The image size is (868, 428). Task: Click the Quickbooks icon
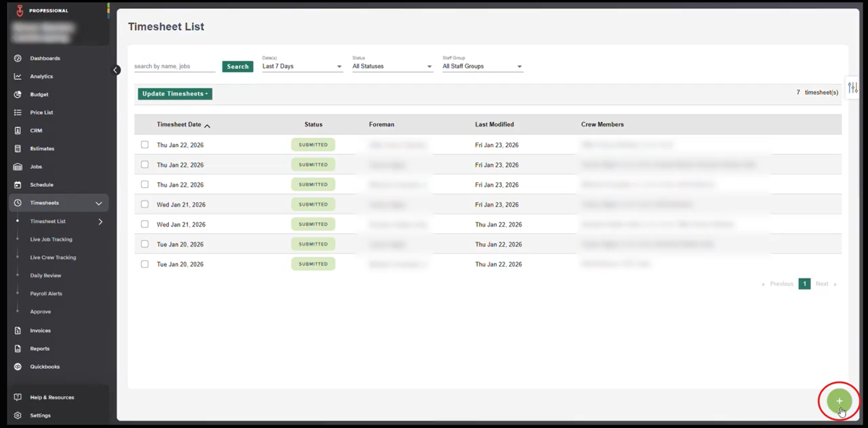[x=18, y=367]
